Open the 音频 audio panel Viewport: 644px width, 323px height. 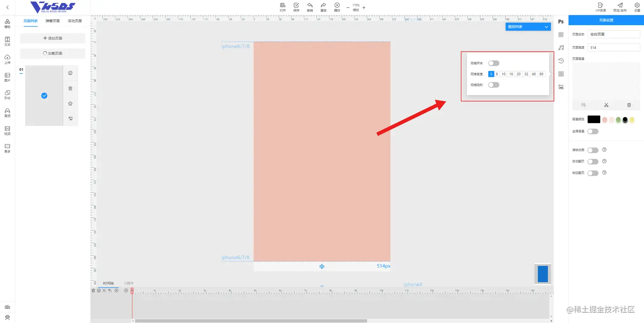coord(7,112)
